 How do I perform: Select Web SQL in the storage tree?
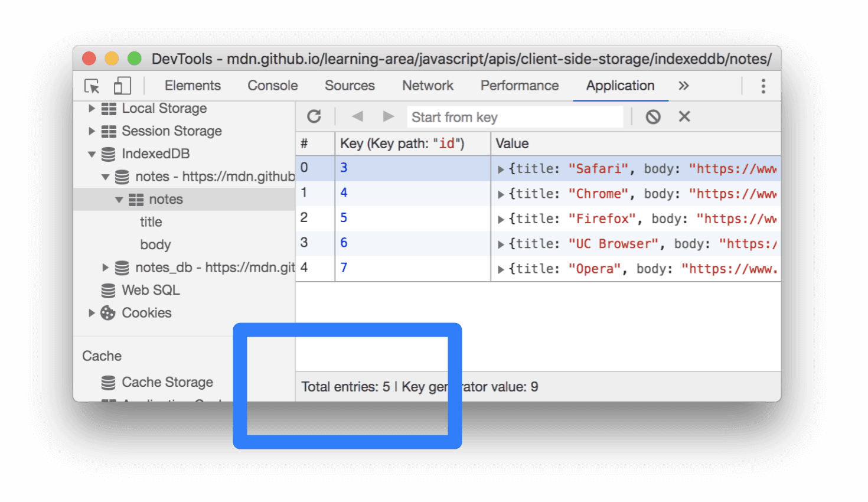pyautogui.click(x=150, y=290)
